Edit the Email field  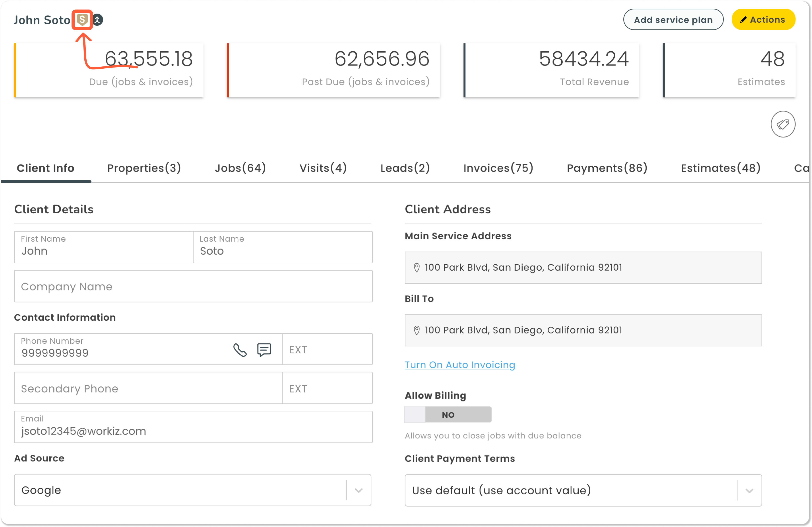click(193, 427)
